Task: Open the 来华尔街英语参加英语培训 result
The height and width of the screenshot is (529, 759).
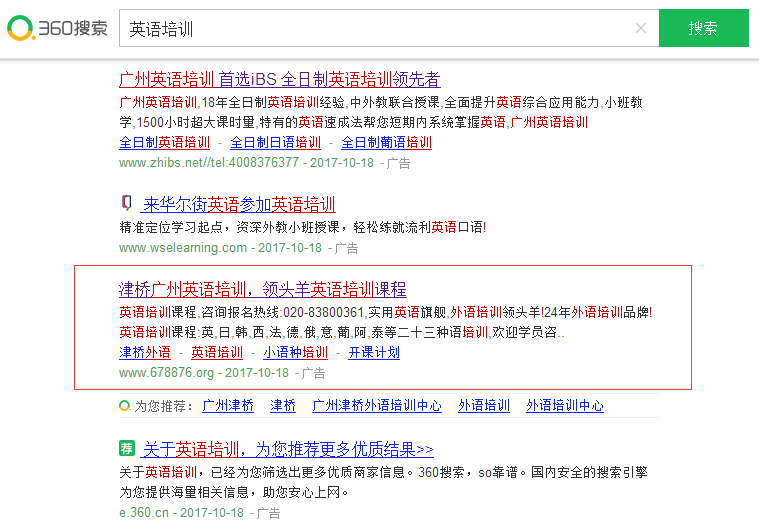Action: 239,205
